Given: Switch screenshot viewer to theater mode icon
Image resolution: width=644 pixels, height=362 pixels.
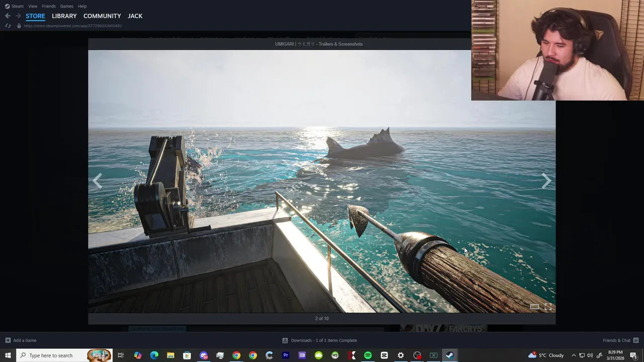Looking at the screenshot, I should [x=535, y=307].
